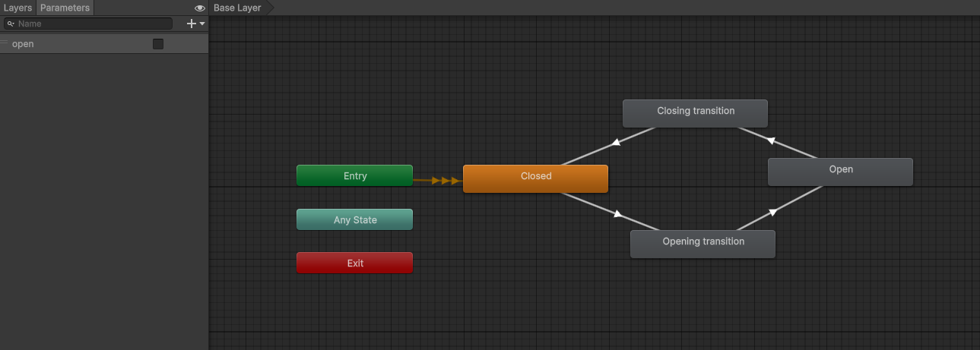Grab the drag handle of 'open' parameter
This screenshot has width=980, height=350.
pyautogui.click(x=5, y=43)
